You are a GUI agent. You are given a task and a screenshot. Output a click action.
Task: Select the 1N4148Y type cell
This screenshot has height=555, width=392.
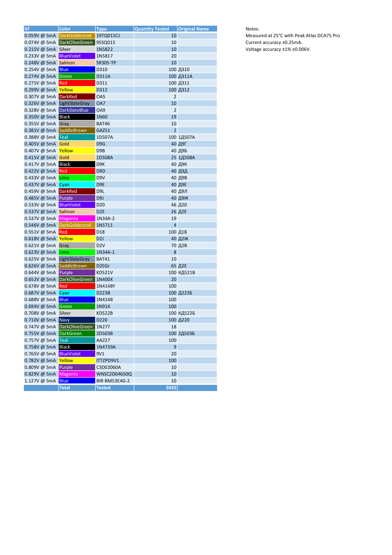click(115, 286)
